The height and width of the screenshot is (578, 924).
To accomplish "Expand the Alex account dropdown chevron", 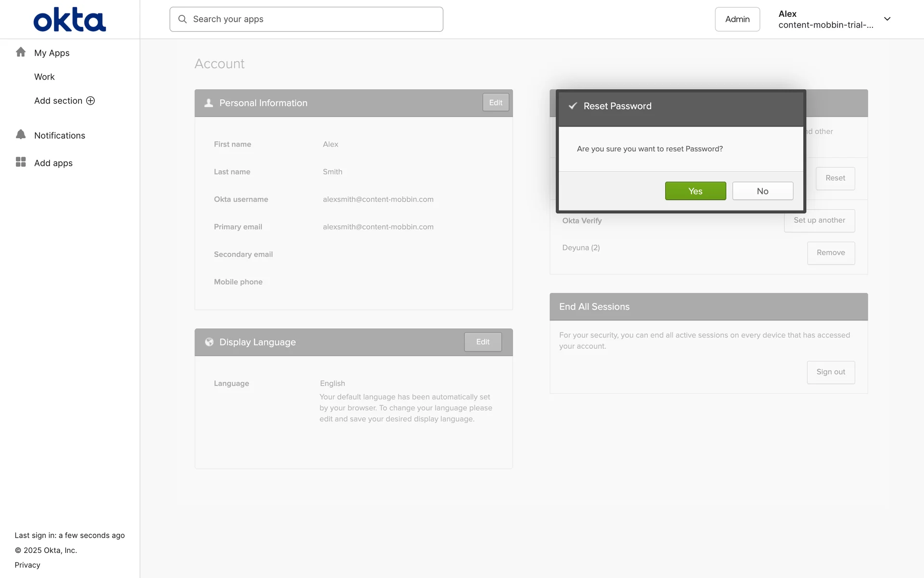I will tap(887, 19).
